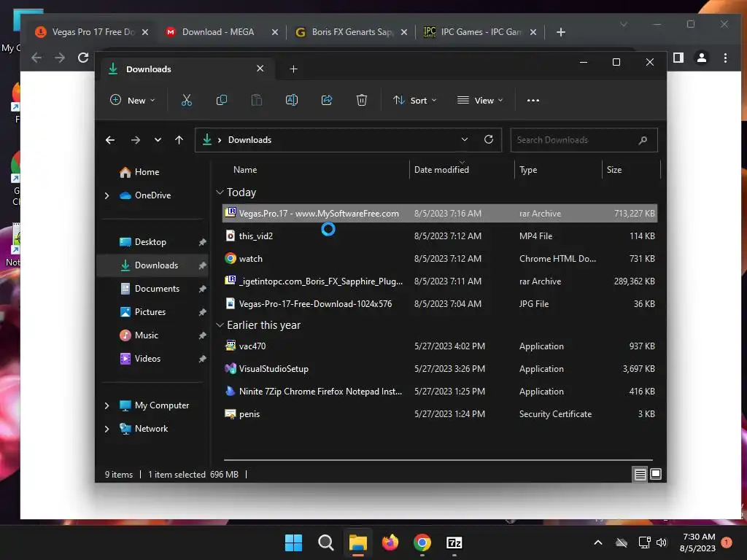Click the network tray icon

(x=645, y=542)
